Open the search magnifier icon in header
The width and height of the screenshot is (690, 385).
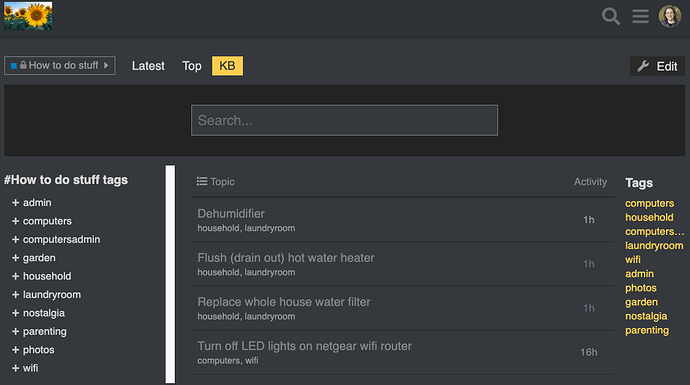[x=611, y=16]
